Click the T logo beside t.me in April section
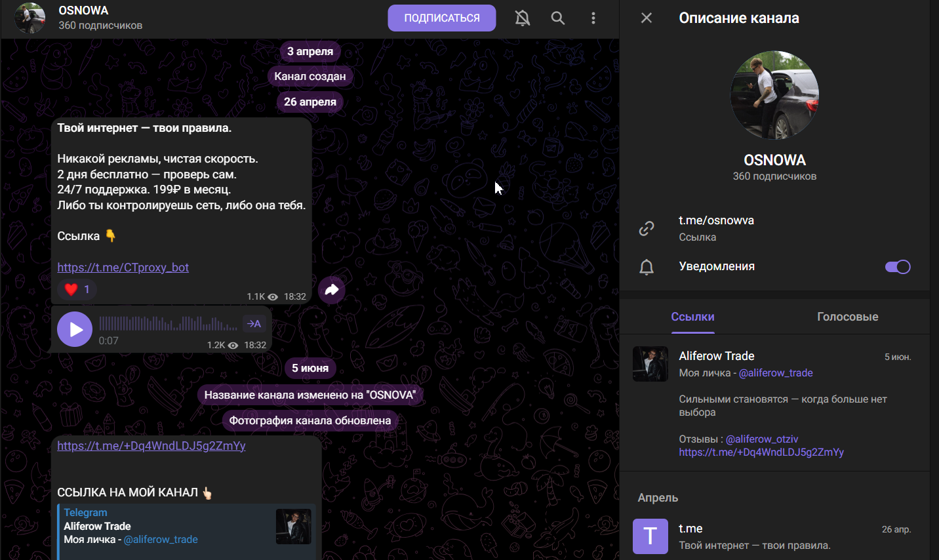Image resolution: width=939 pixels, height=560 pixels. pyautogui.click(x=650, y=536)
